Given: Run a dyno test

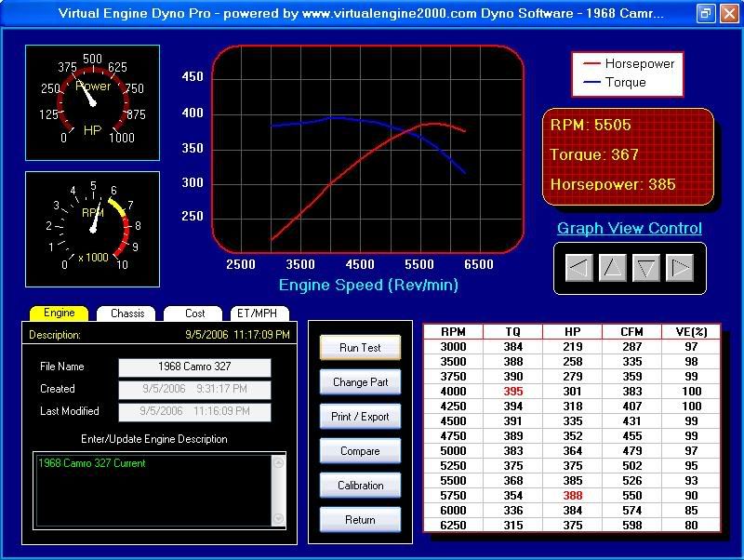Looking at the screenshot, I should (360, 347).
